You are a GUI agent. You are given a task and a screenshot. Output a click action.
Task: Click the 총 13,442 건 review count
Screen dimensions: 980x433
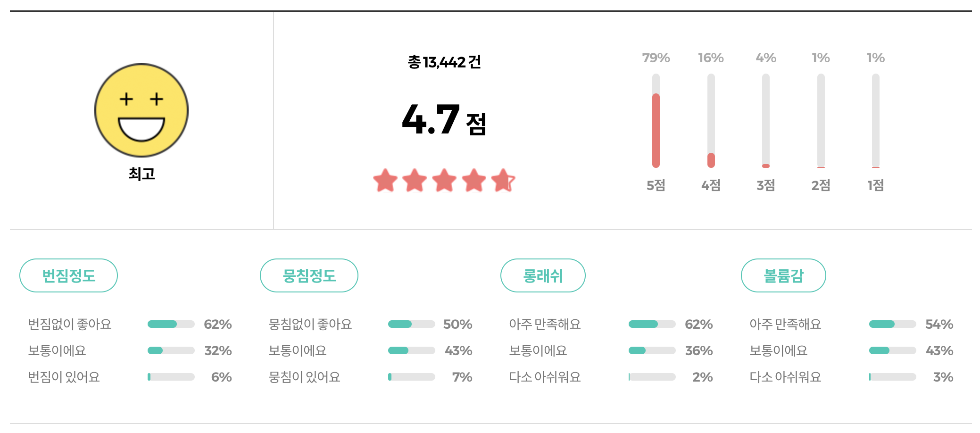[x=443, y=61]
